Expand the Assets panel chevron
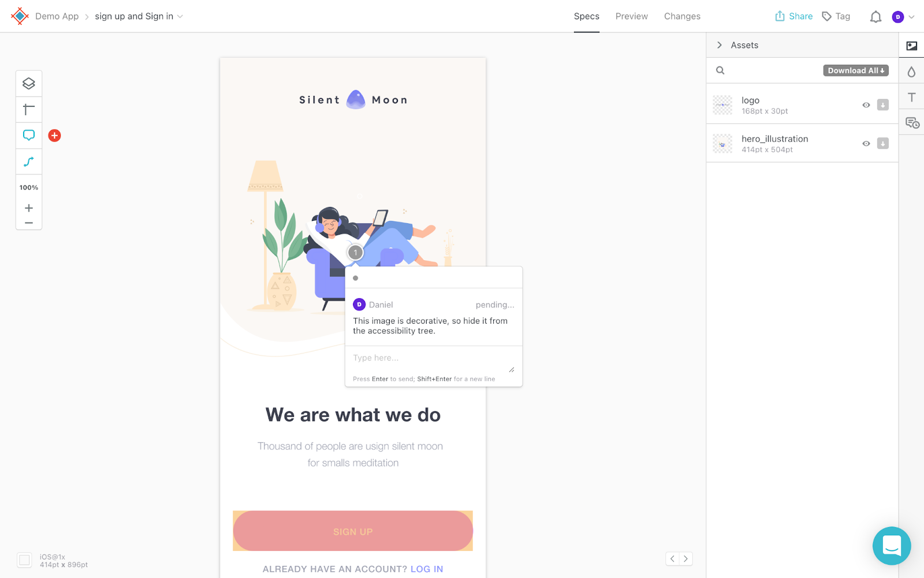Image resolution: width=924 pixels, height=578 pixels. pos(720,45)
